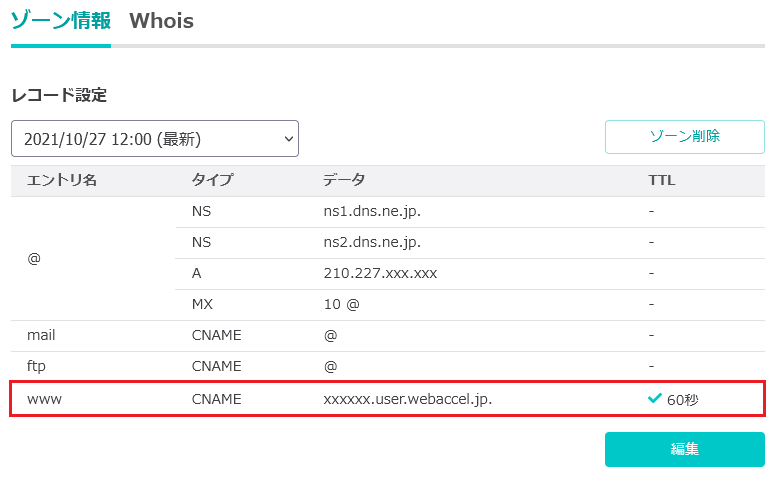Select the ゾーン情報 tab
The height and width of the screenshot is (477, 774).
[61, 21]
